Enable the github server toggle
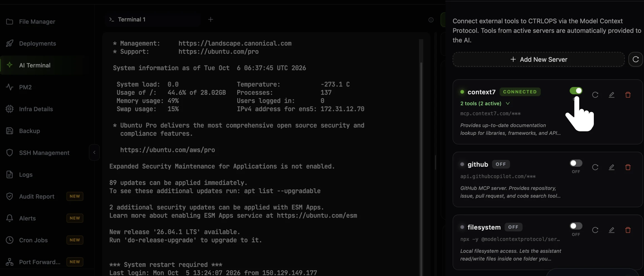Image resolution: width=644 pixels, height=276 pixels. tap(576, 163)
